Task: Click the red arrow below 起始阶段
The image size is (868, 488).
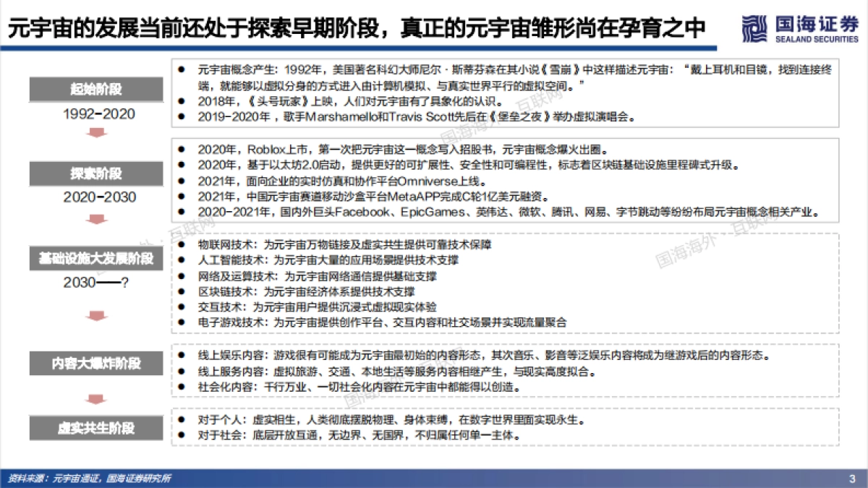Action: pos(95,131)
